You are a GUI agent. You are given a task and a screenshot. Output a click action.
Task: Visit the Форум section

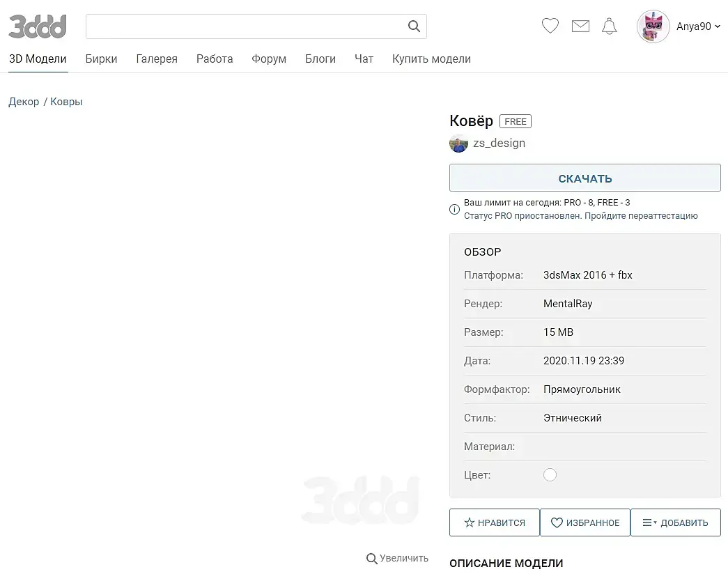point(269,59)
